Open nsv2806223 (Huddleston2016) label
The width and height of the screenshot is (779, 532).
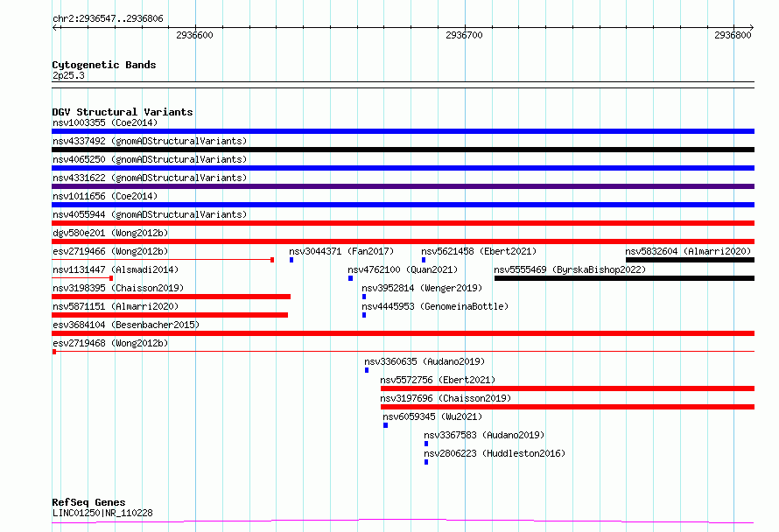click(495, 453)
